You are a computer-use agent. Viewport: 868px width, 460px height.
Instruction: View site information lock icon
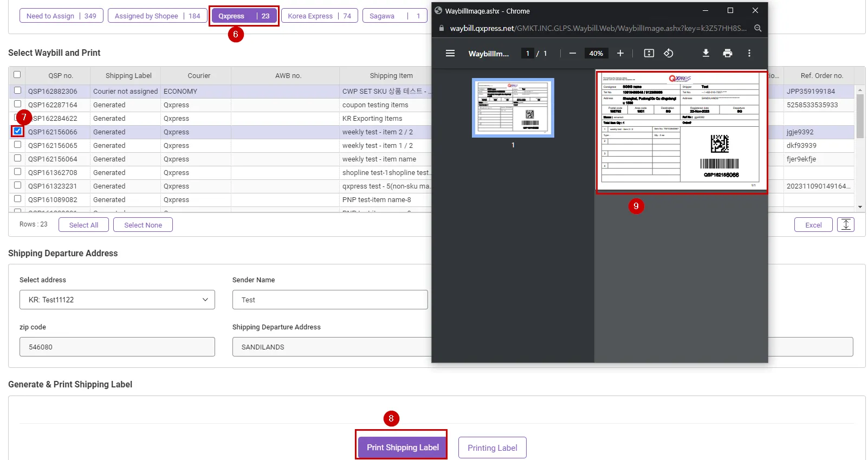(442, 28)
